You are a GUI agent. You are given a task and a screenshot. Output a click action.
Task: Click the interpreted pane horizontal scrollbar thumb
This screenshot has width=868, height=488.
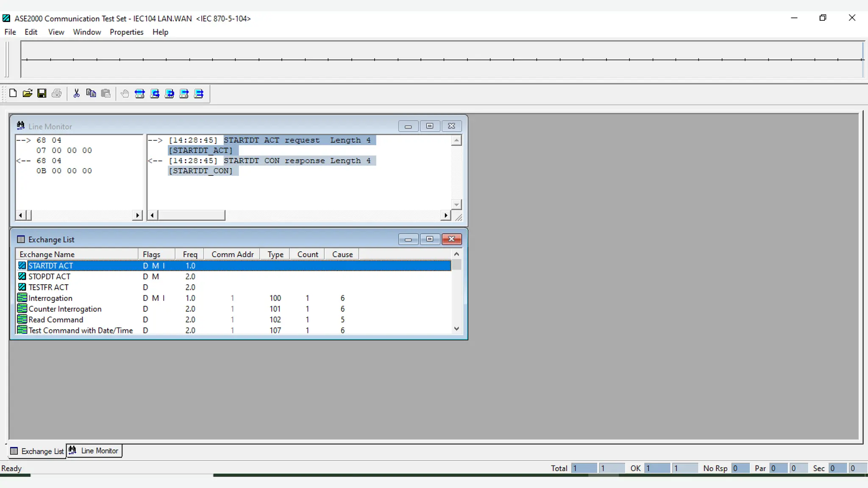click(x=191, y=215)
